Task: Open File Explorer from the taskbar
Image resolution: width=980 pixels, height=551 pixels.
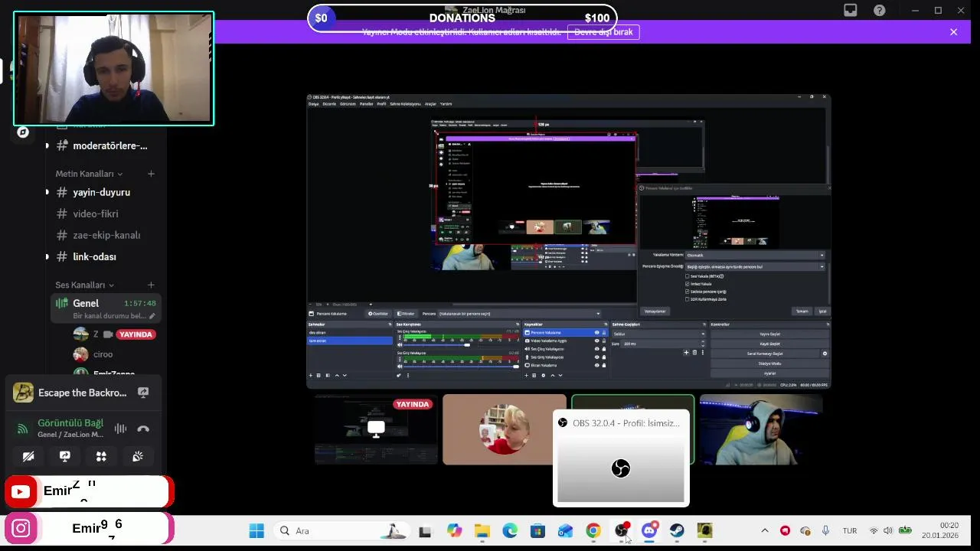Action: 482,530
